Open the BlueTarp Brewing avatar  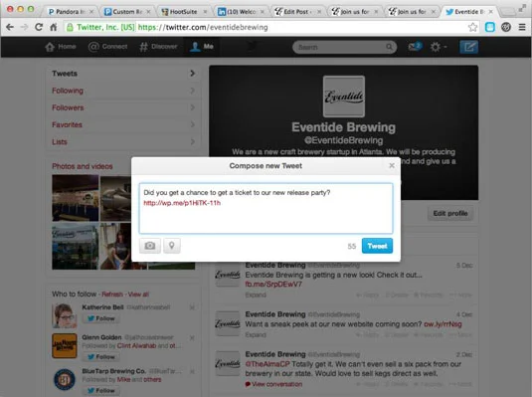pos(64,379)
